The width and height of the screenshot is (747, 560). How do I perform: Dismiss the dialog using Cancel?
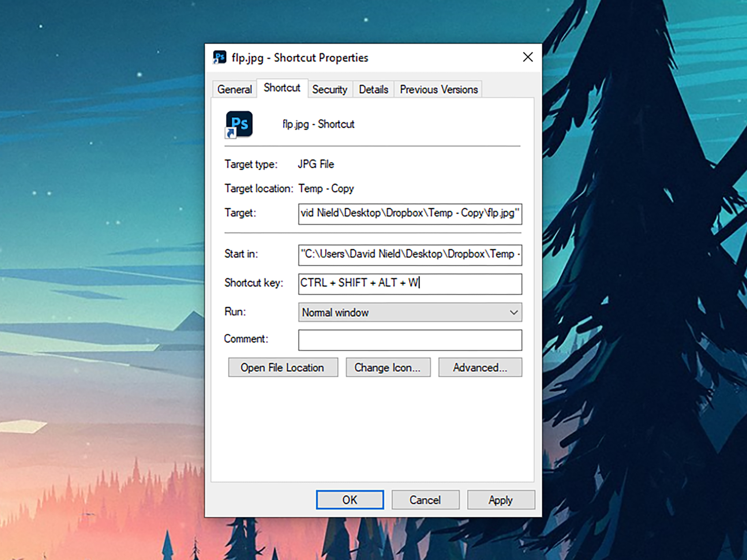[425, 500]
